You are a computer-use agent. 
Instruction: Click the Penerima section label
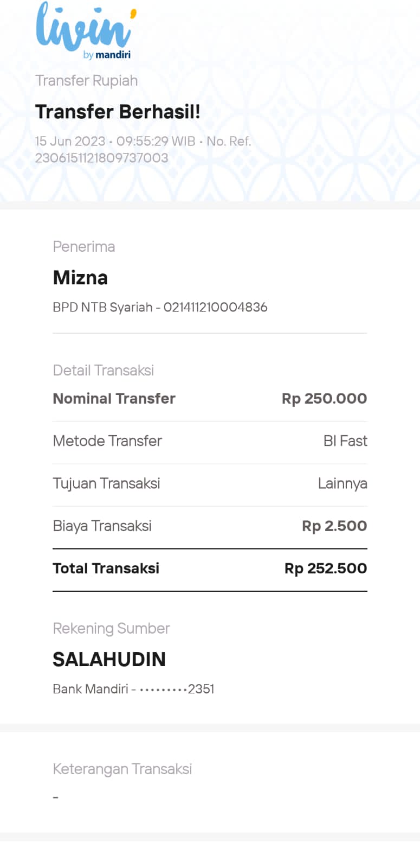[x=84, y=247]
